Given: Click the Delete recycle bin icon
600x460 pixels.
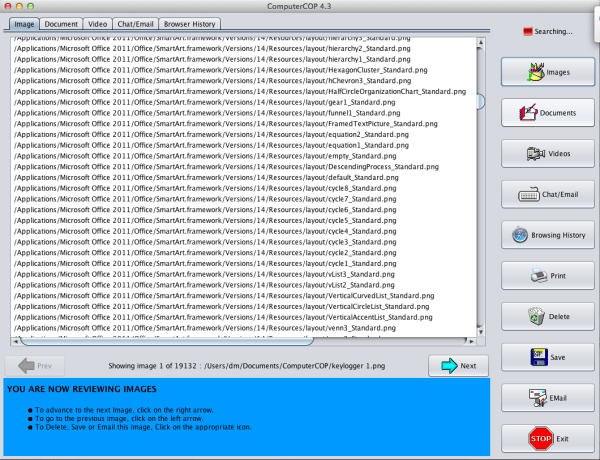Looking at the screenshot, I should 536,316.
